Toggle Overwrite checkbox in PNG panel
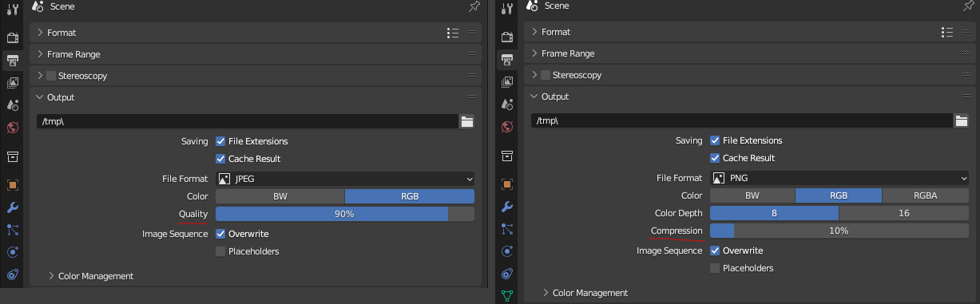The image size is (980, 304). coord(715,251)
